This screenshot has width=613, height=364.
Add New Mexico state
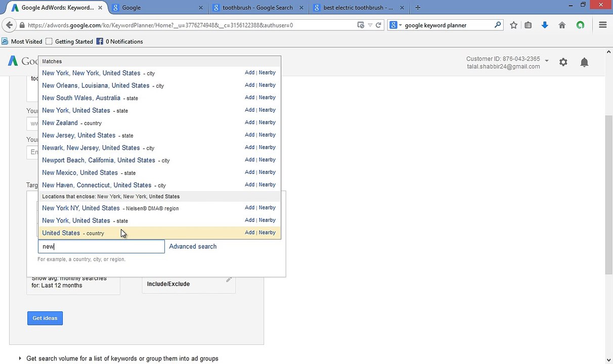point(249,172)
